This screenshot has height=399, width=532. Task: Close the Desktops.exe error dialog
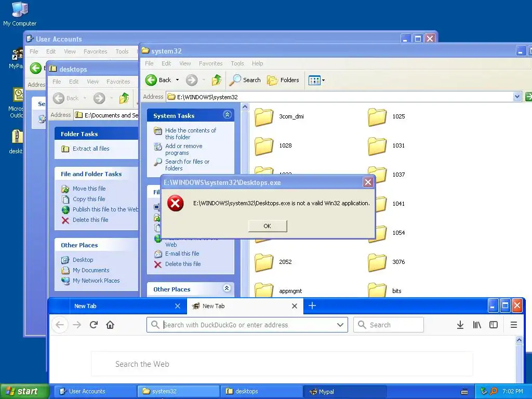[x=368, y=182]
